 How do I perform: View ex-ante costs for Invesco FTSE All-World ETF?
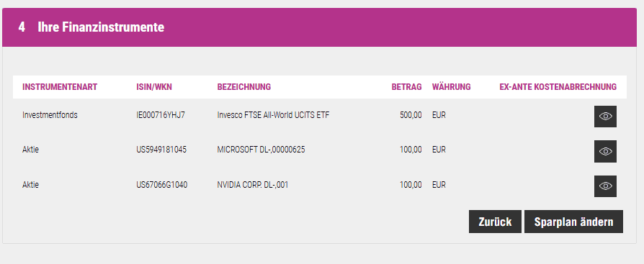point(605,117)
